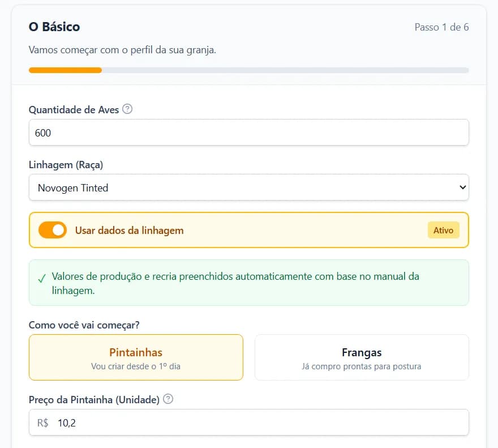
Task: Click the help icon beside Preço da Pintainha
Action: [168, 399]
